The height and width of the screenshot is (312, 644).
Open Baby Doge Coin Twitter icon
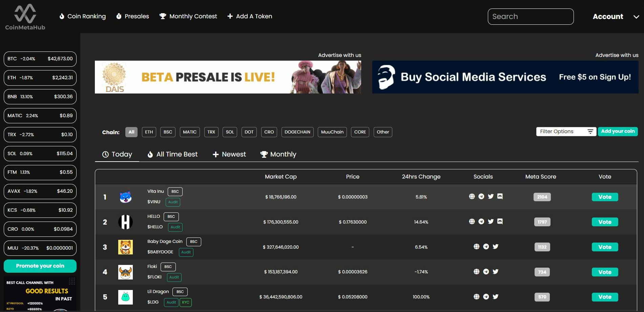495,246
